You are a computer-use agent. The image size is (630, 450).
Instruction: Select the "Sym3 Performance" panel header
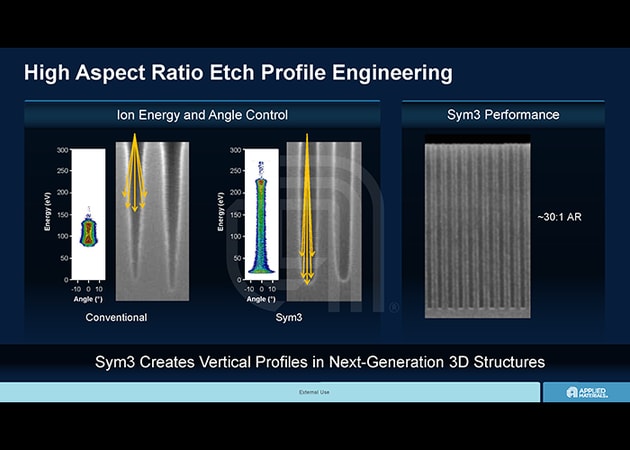point(503,115)
